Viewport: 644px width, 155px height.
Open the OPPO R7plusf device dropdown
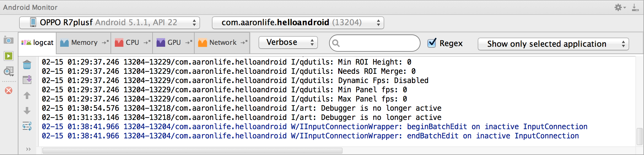[110, 22]
